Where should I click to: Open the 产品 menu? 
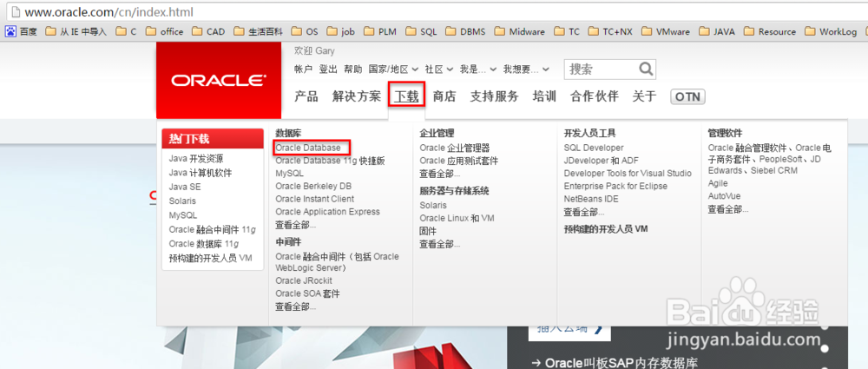point(306,96)
